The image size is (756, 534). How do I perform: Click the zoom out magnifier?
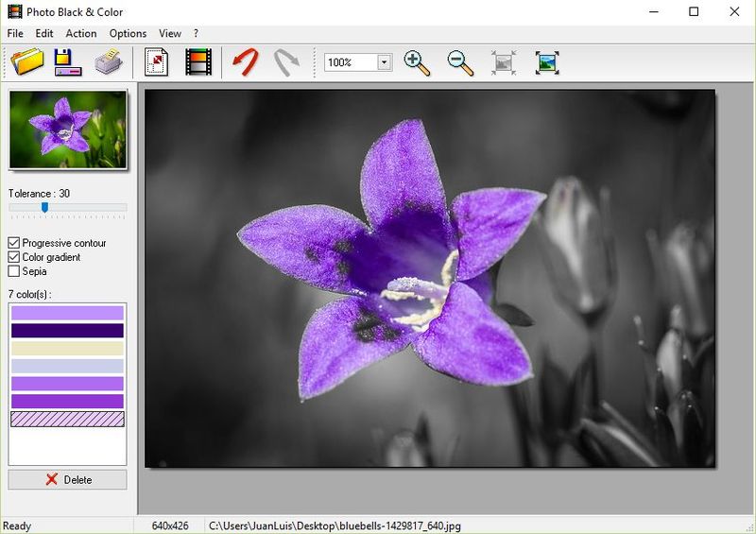click(460, 62)
